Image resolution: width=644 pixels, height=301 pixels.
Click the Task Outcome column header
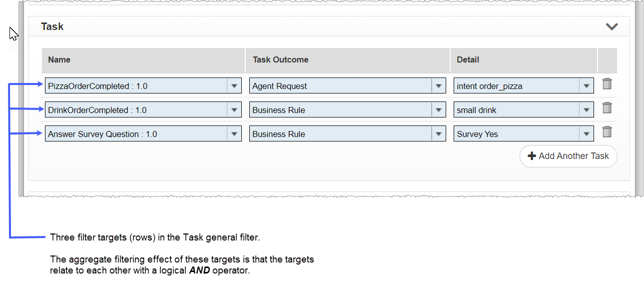point(280,60)
